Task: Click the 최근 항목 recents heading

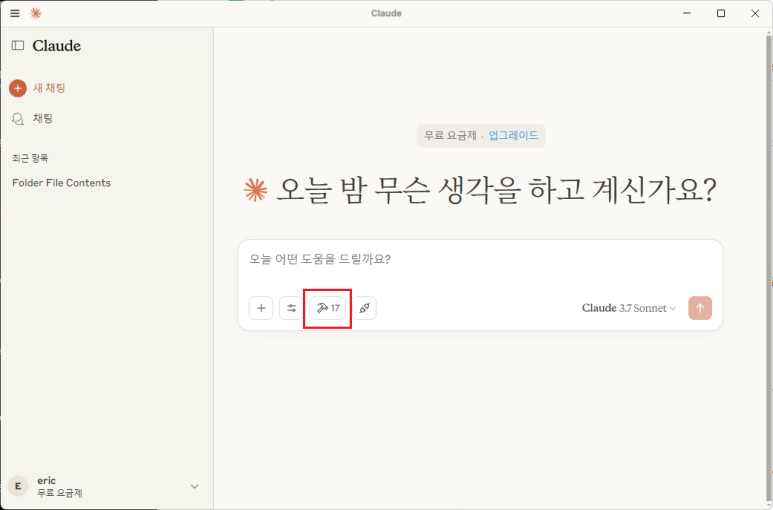Action: click(x=30, y=158)
